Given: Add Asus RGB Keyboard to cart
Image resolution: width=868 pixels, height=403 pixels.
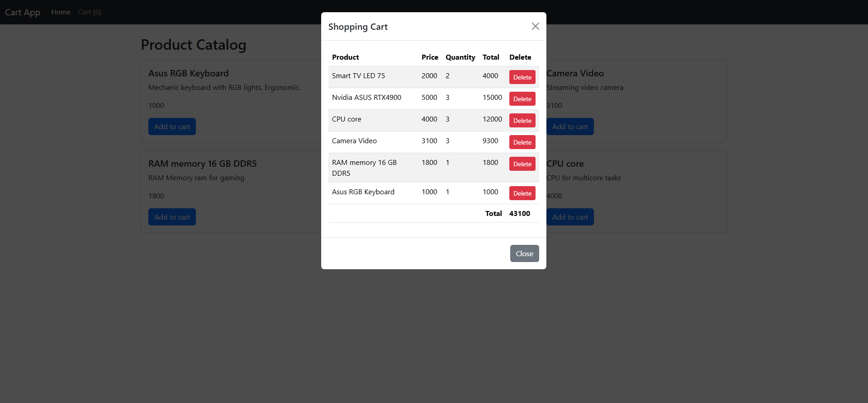Looking at the screenshot, I should pos(172,127).
